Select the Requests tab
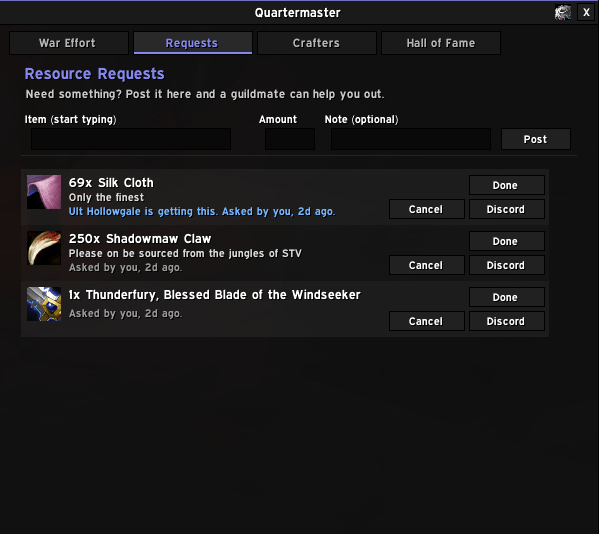 (x=193, y=43)
